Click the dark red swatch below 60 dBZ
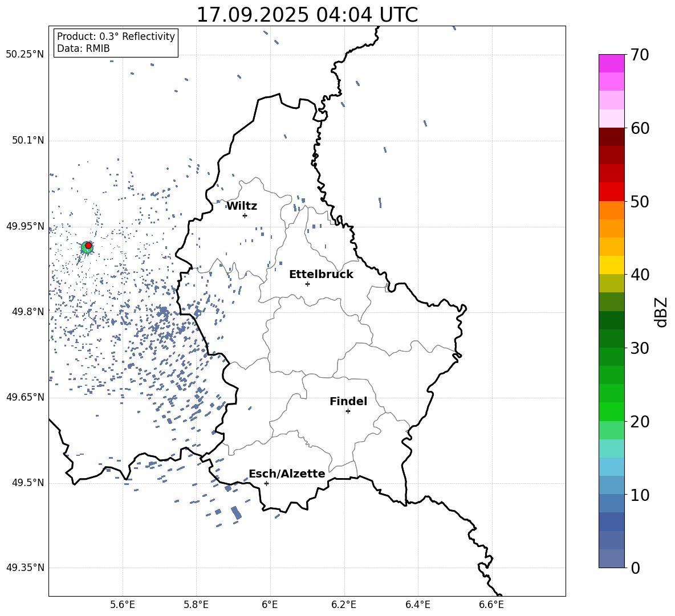The image size is (675, 616). pos(611,137)
